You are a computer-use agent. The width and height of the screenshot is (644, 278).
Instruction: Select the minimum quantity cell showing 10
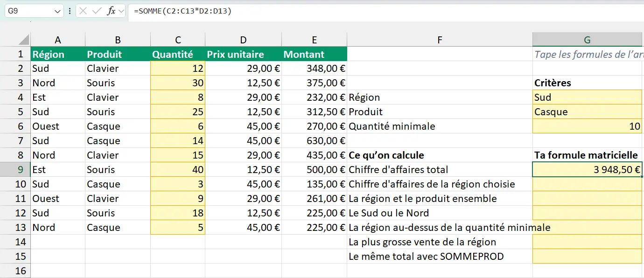pyautogui.click(x=588, y=126)
